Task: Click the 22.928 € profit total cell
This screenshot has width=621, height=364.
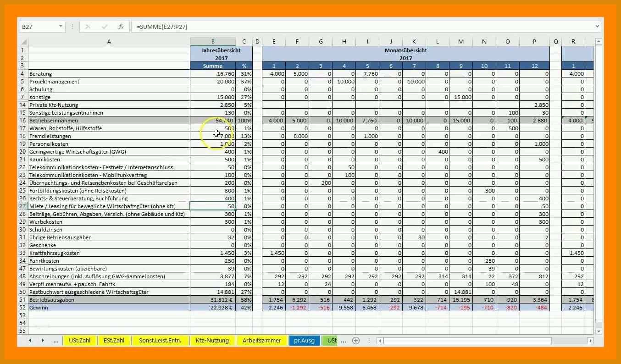Action: tap(213, 308)
